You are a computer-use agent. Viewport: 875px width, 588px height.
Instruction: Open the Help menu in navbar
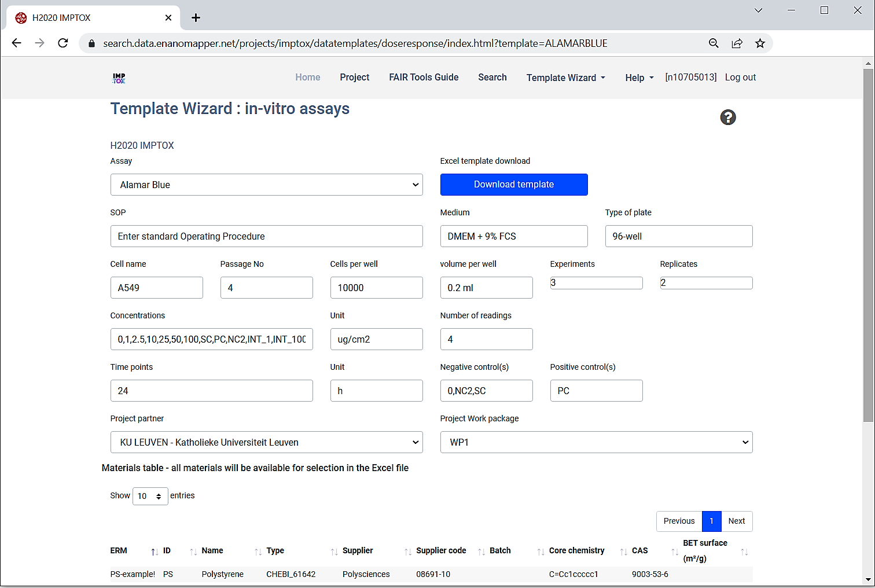639,78
